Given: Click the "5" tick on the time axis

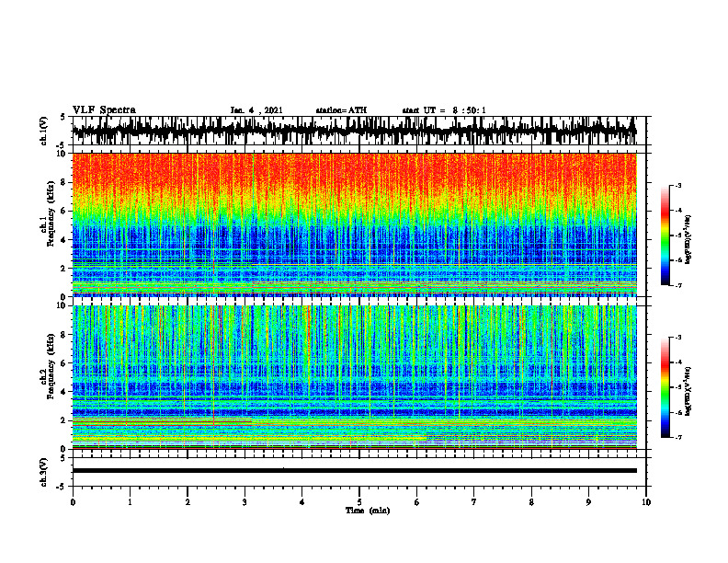Looking at the screenshot, I should pyautogui.click(x=359, y=502).
